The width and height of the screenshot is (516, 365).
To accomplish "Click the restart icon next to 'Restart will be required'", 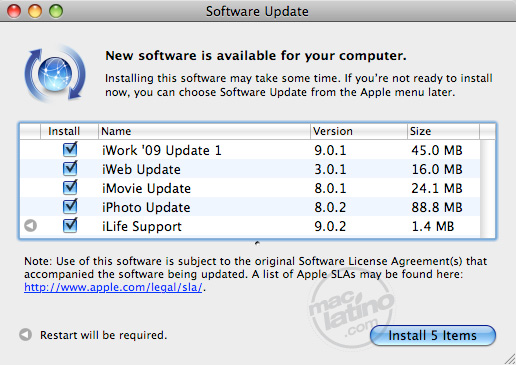I will click(x=25, y=334).
